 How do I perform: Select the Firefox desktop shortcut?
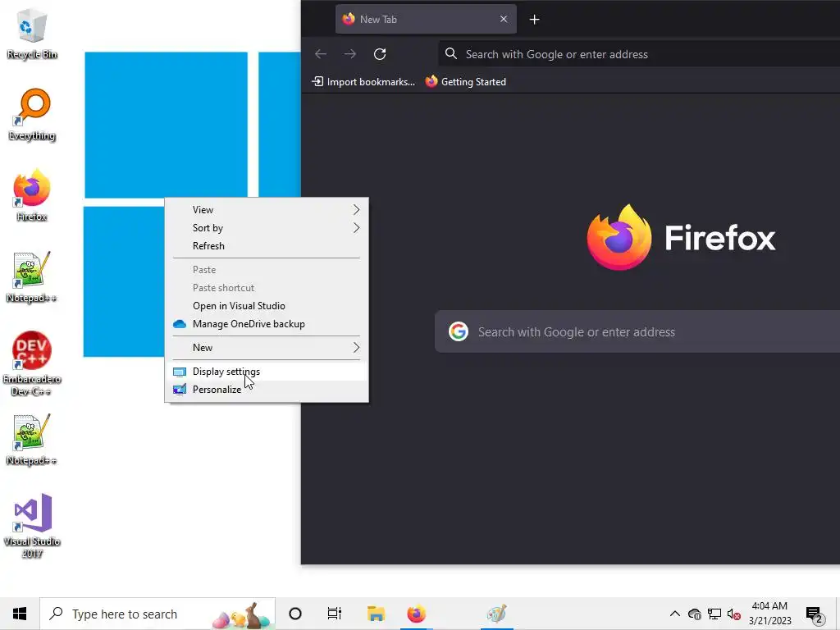click(32, 195)
